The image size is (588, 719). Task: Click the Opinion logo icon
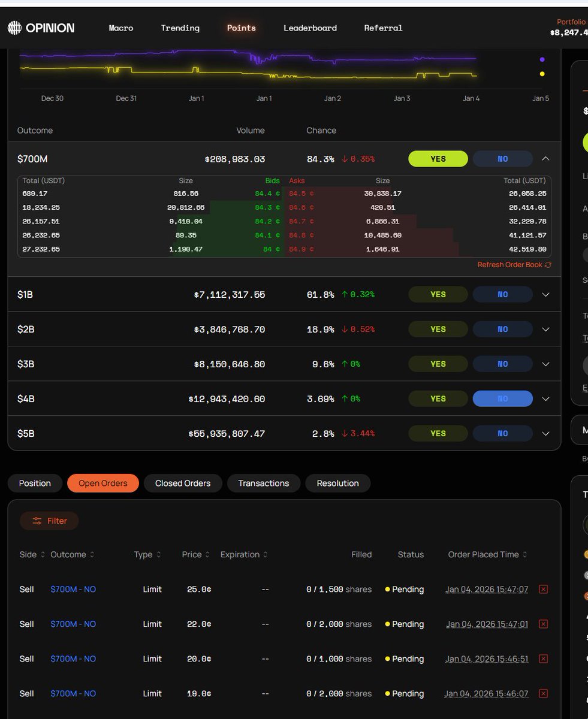pos(14,28)
